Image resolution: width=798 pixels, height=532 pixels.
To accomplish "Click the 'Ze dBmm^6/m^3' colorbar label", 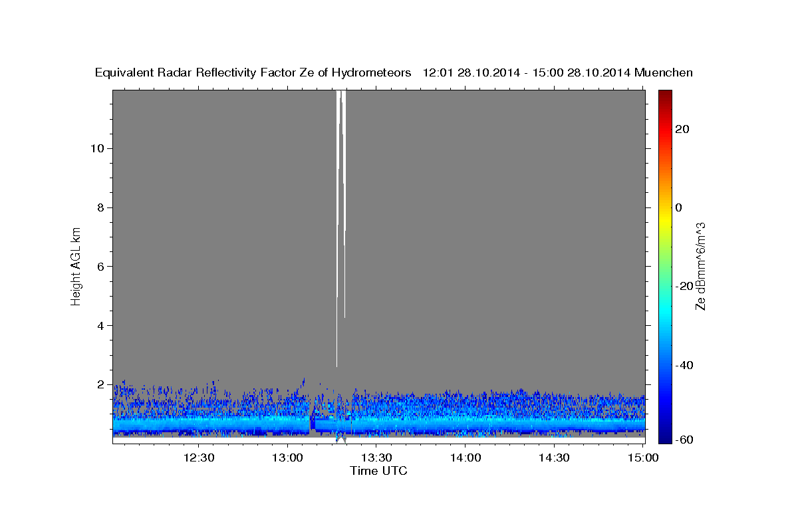I will pos(700,266).
